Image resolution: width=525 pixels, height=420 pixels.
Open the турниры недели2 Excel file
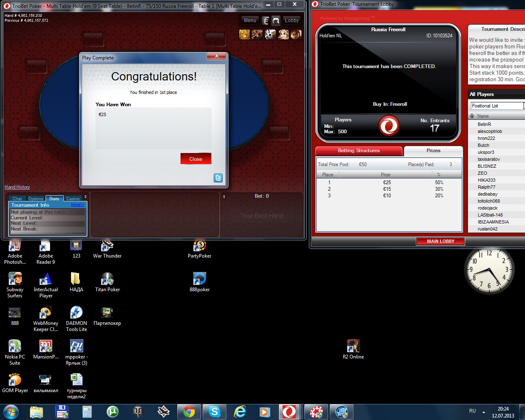click(x=77, y=386)
